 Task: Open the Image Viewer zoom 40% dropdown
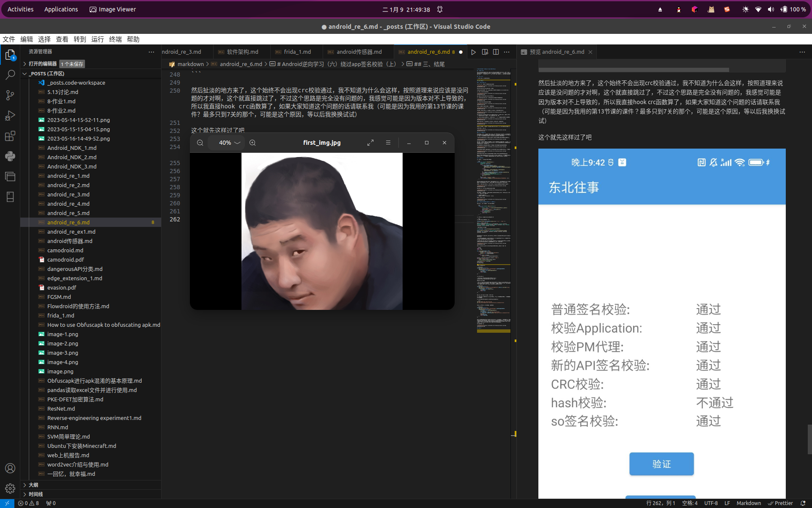(229, 143)
